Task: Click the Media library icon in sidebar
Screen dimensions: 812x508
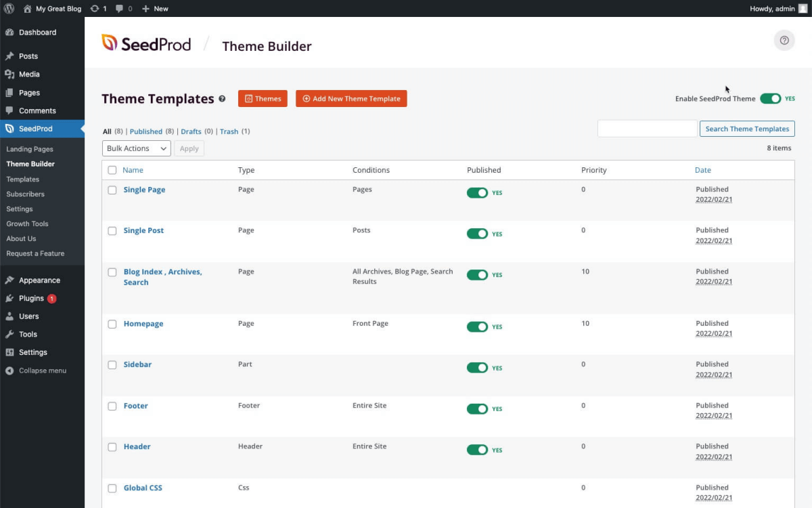Action: pyautogui.click(x=12, y=74)
